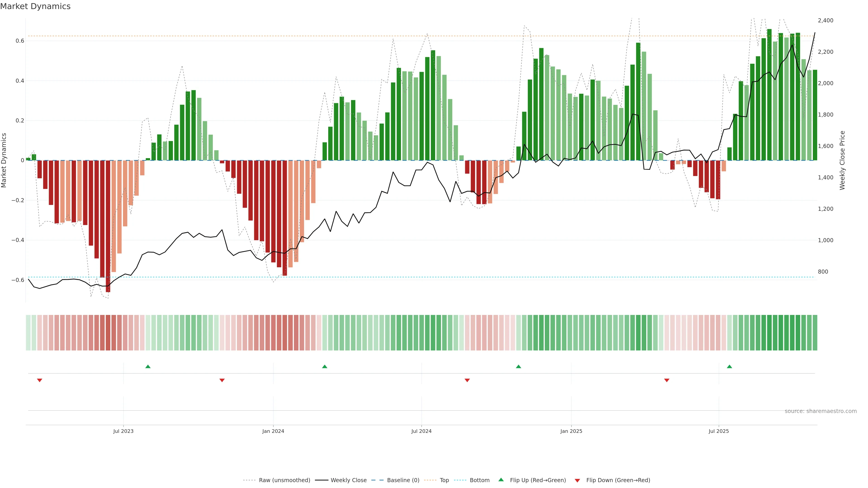Click the first green flip-up triangle marker
The image size is (868, 488).
coord(148,366)
